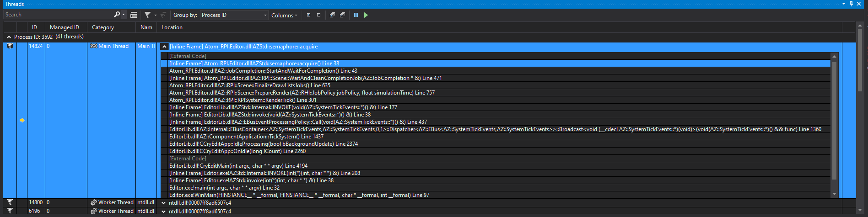The image size is (868, 217).
Task: Toggle flag on thread 6196
Action: click(10, 211)
